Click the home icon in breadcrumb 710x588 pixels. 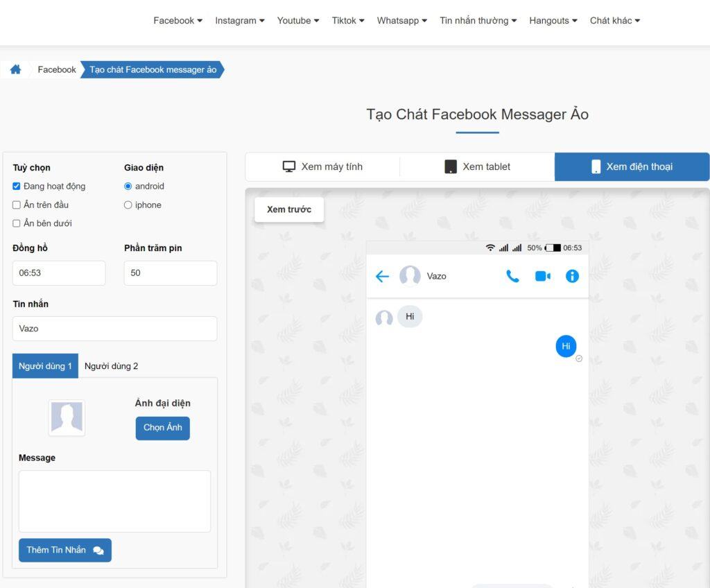click(15, 69)
